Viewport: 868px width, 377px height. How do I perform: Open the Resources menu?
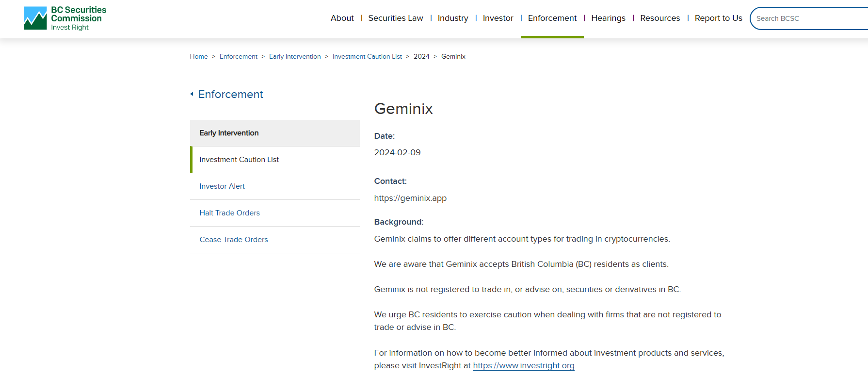tap(660, 18)
